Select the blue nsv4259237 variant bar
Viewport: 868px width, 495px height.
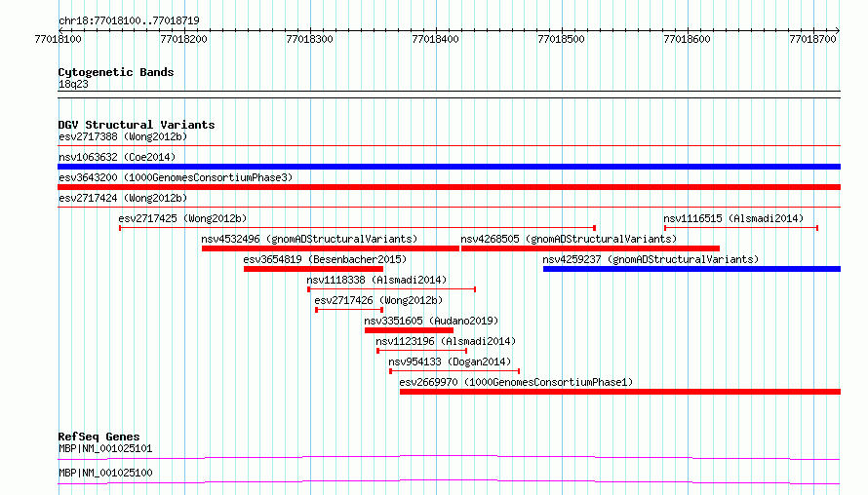(x=692, y=269)
